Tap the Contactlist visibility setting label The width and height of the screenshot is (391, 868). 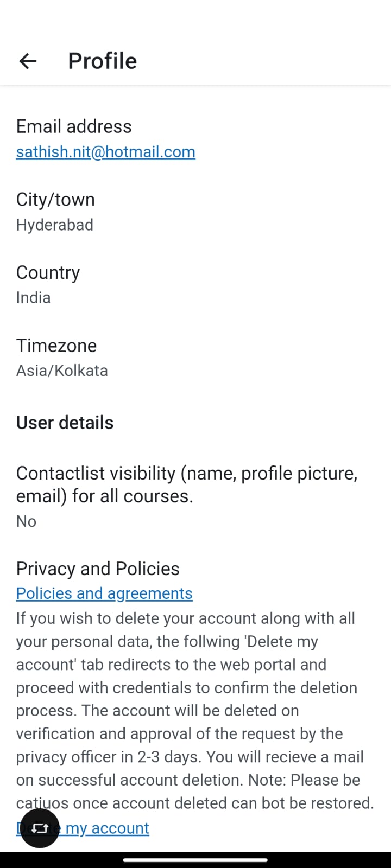187,484
